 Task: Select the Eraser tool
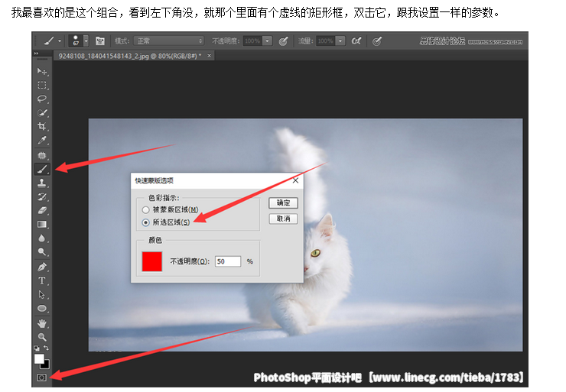(x=42, y=210)
